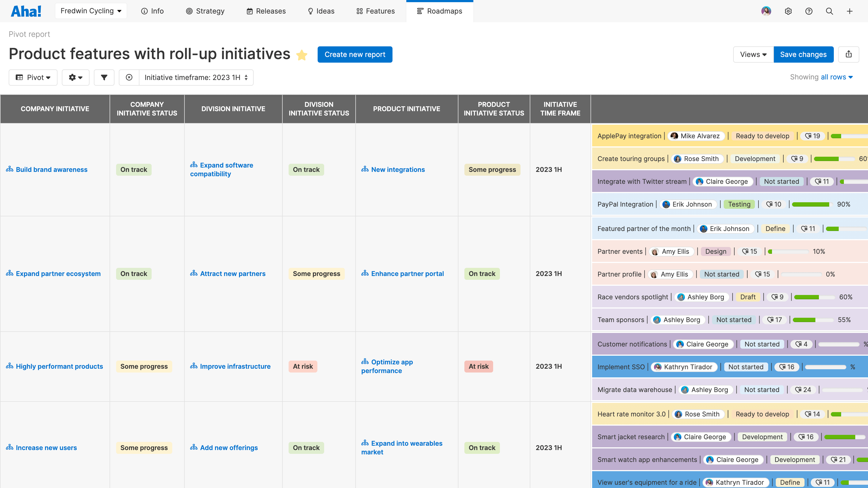Clear filters using the circled X icon
This screenshot has width=868, height=488.
pos(129,77)
